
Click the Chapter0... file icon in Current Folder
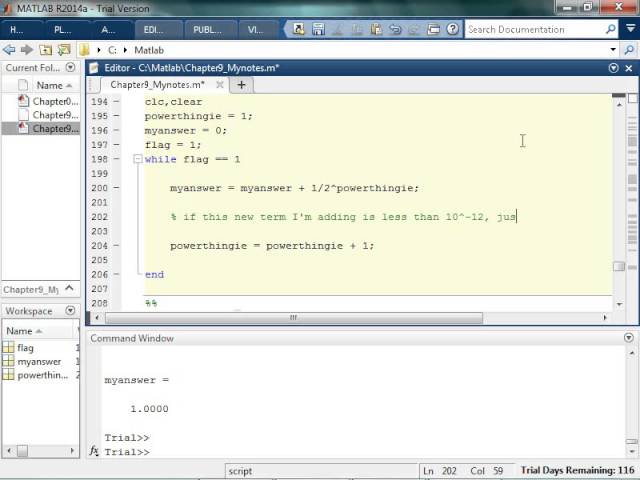23,101
